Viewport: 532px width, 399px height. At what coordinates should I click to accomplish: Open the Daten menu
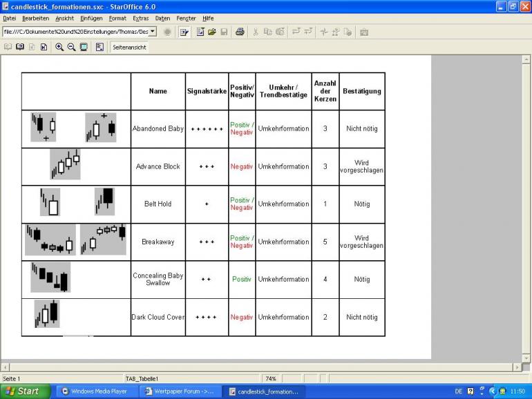pyautogui.click(x=162, y=19)
